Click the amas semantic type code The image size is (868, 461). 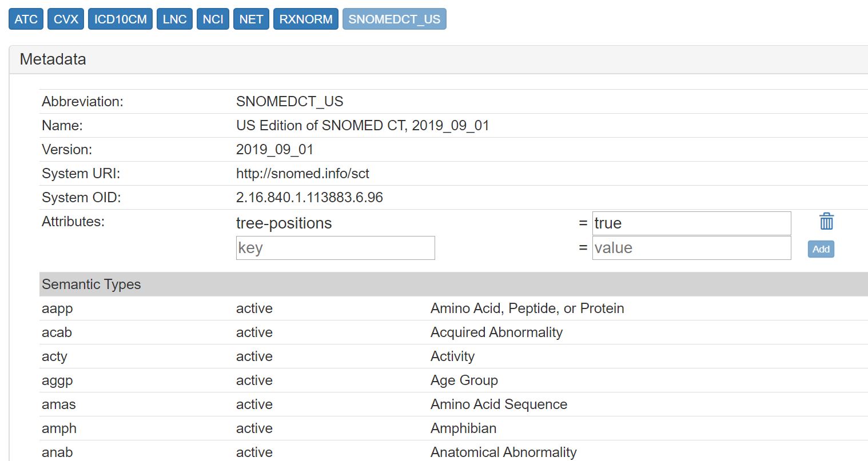(58, 404)
